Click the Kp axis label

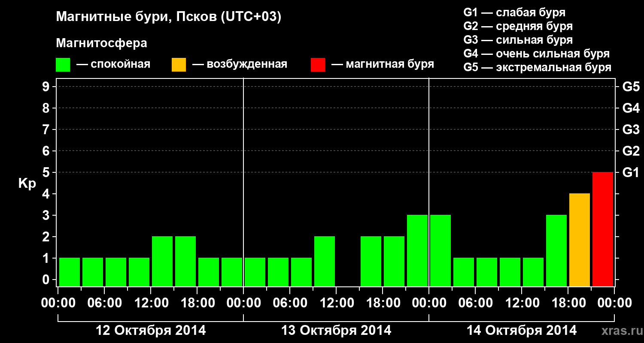tap(27, 184)
